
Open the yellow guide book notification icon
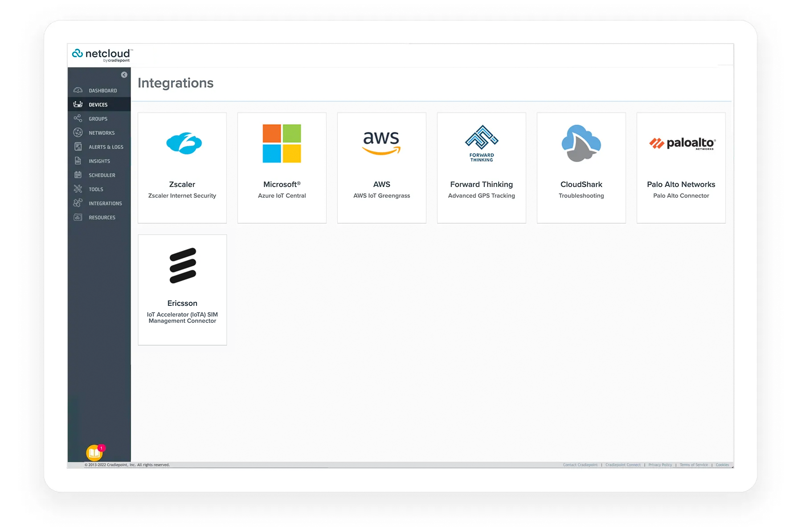pyautogui.click(x=94, y=453)
